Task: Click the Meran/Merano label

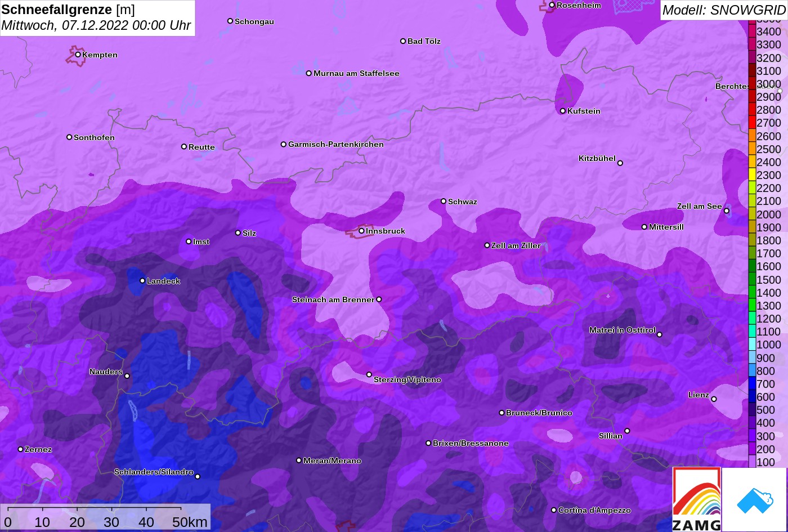Action: pos(332,461)
